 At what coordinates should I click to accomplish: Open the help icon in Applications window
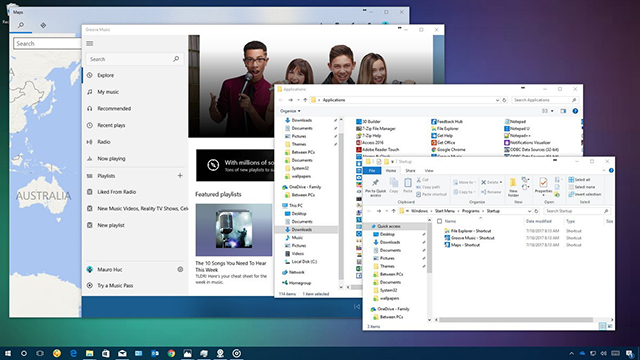point(575,111)
